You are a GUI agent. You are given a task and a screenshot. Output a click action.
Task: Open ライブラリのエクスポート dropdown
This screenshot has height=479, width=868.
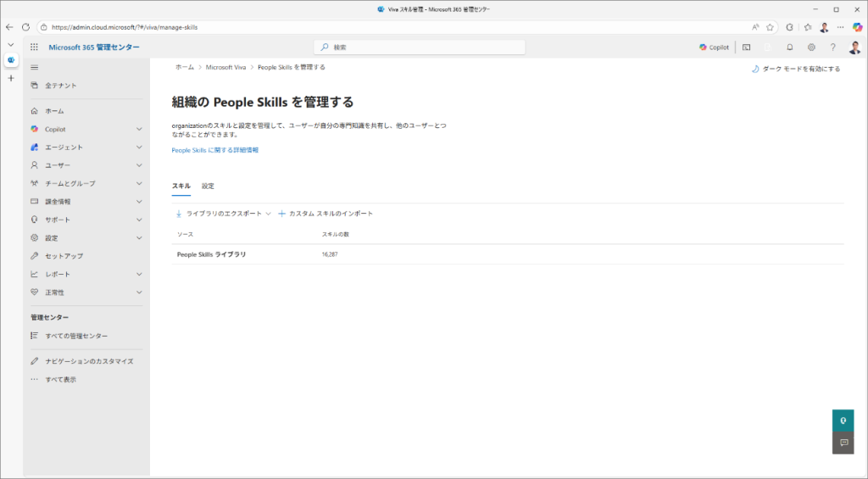tap(224, 214)
